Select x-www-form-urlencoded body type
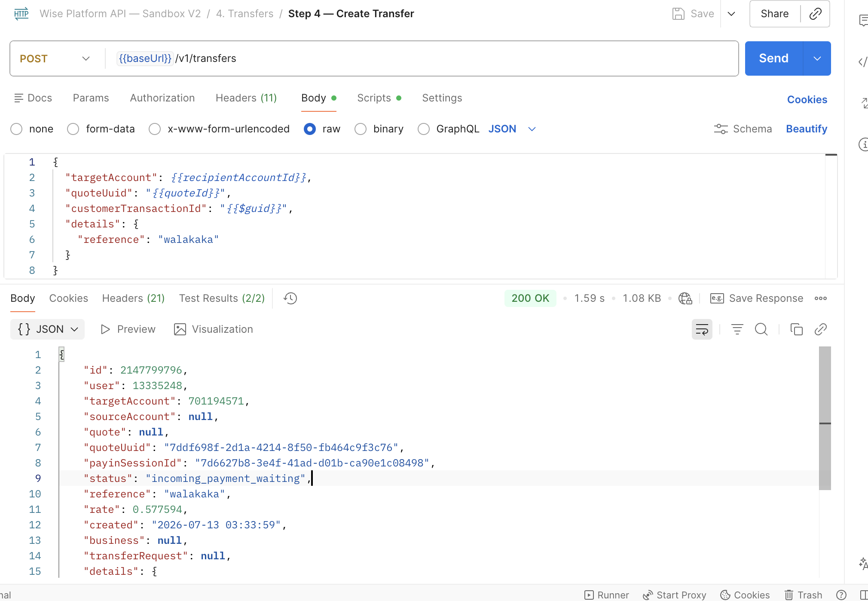This screenshot has height=601, width=868. (155, 129)
